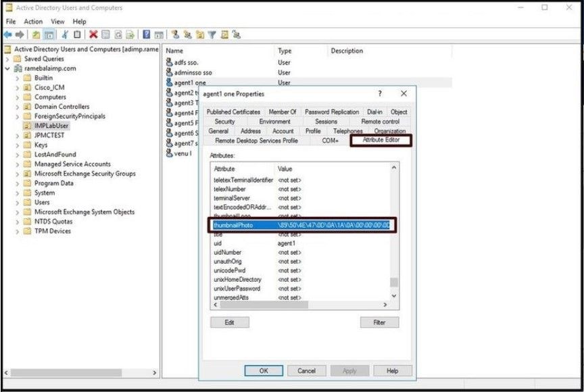The image size is (584, 392).
Task: Click attribute list horizontal scrollbar thumb
Action: pyautogui.click(x=264, y=305)
